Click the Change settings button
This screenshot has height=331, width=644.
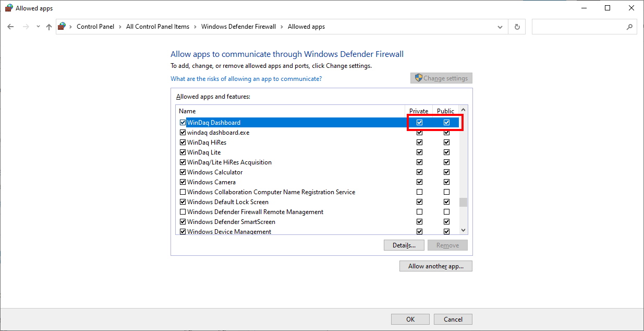[441, 78]
